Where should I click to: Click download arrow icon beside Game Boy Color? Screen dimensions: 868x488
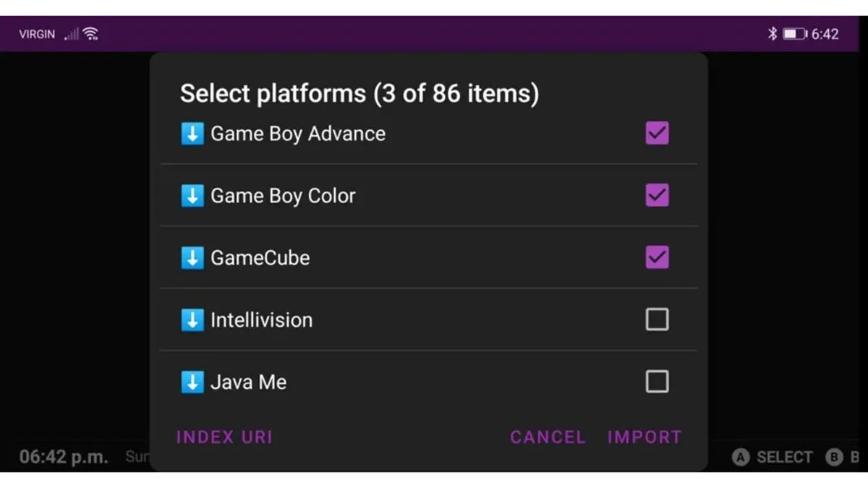pos(192,196)
